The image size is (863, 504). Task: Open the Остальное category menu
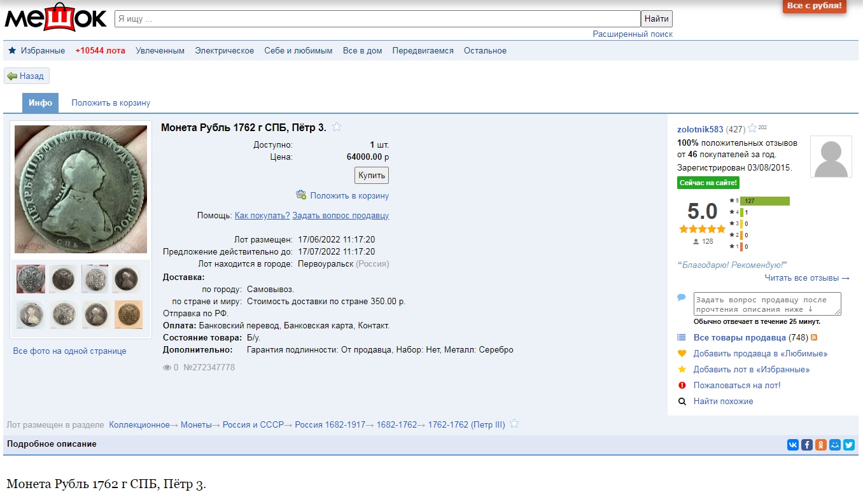point(485,51)
